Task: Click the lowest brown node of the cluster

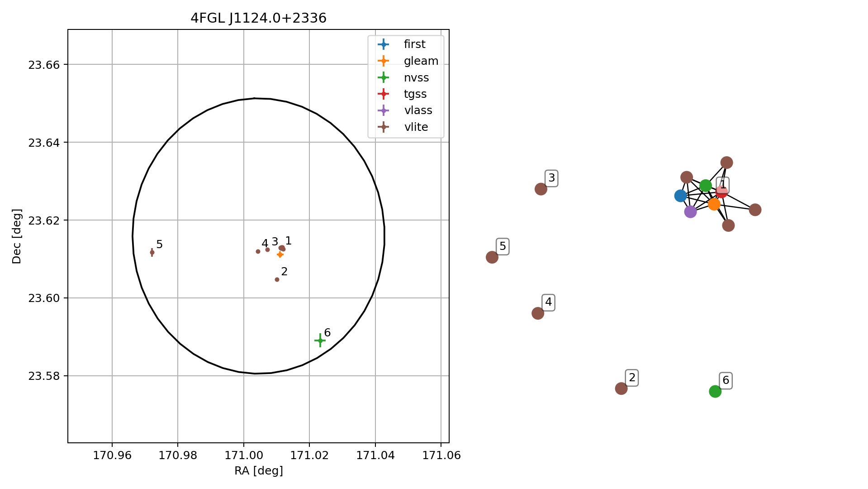Action: pos(728,225)
